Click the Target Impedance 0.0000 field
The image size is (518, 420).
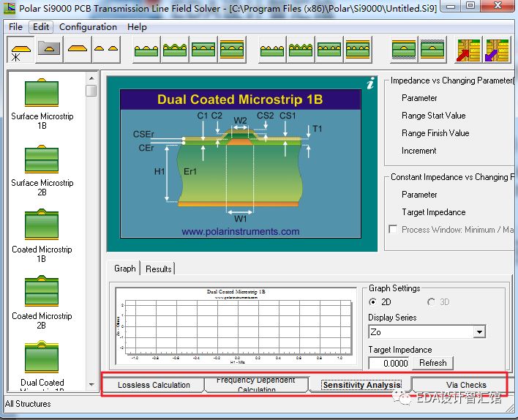(x=388, y=363)
